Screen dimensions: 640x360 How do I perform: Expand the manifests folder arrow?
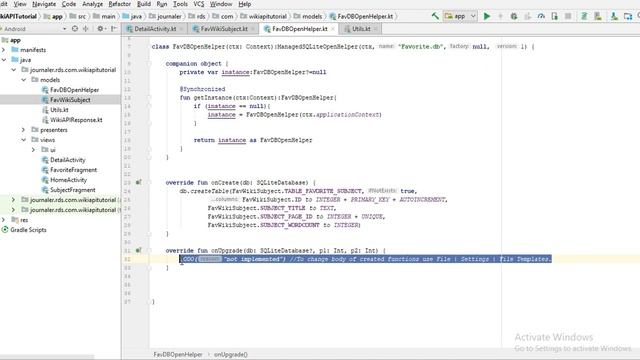(4, 50)
